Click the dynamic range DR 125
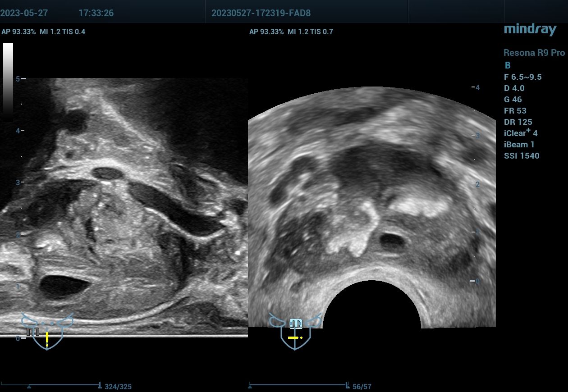The width and height of the screenshot is (568, 392). [518, 122]
